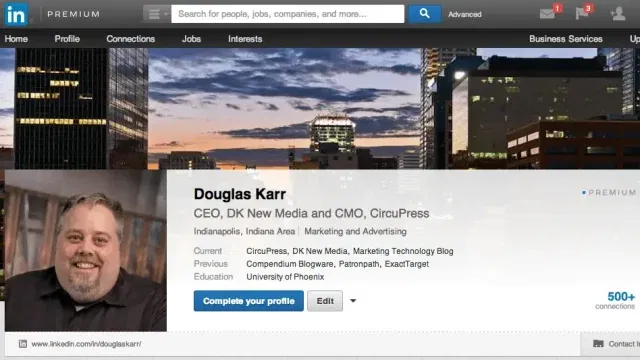Screen dimensions: 640x360
Task: Open Marketing Technology Blog position
Action: [x=403, y=251]
